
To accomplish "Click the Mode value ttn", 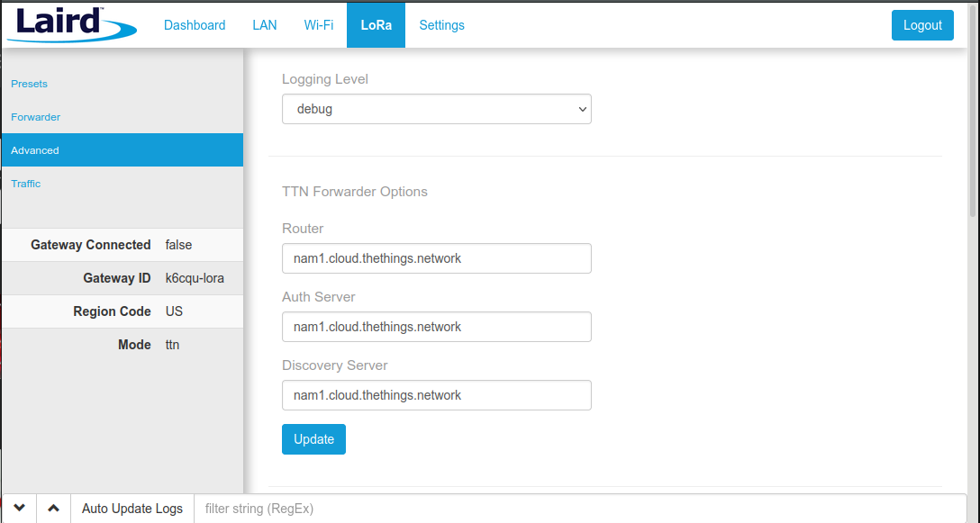I will click(173, 345).
